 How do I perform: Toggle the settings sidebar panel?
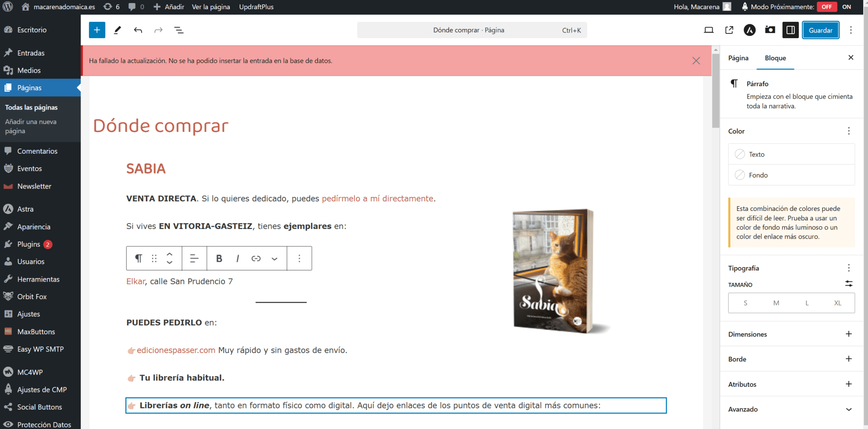[x=790, y=30]
